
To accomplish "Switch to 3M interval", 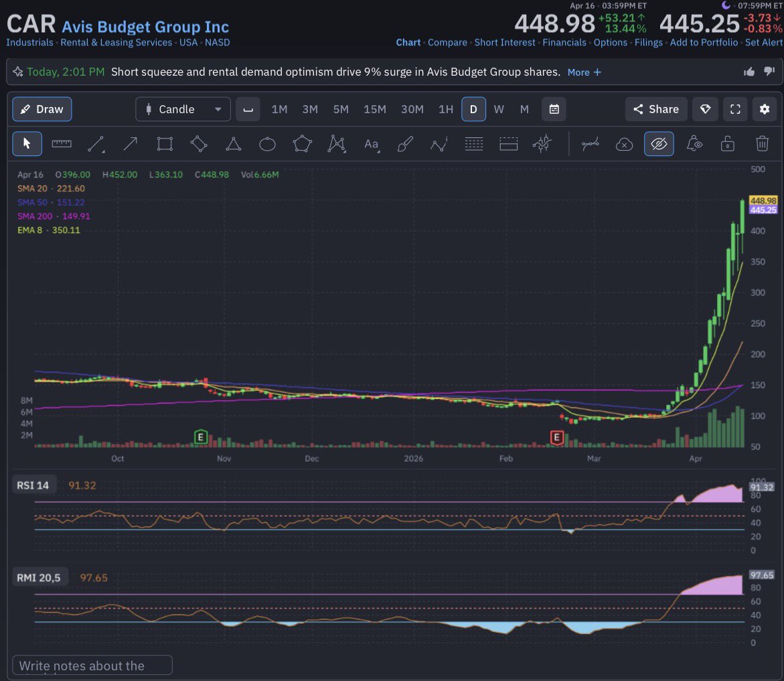I will 310,109.
